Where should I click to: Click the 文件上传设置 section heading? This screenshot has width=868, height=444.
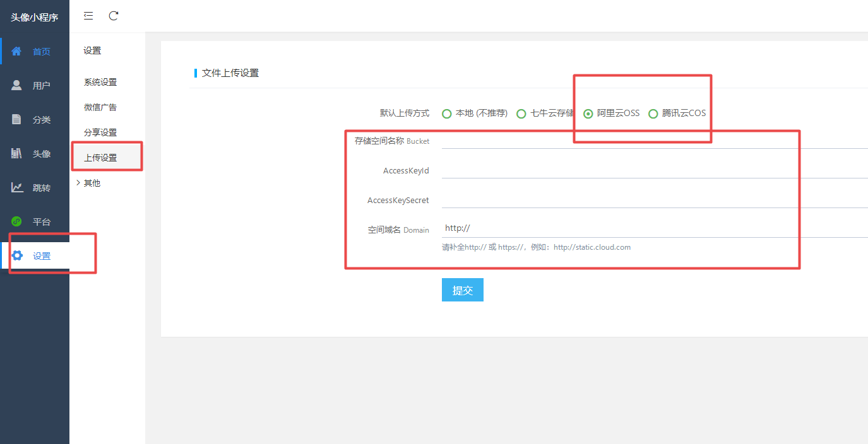pyautogui.click(x=230, y=73)
